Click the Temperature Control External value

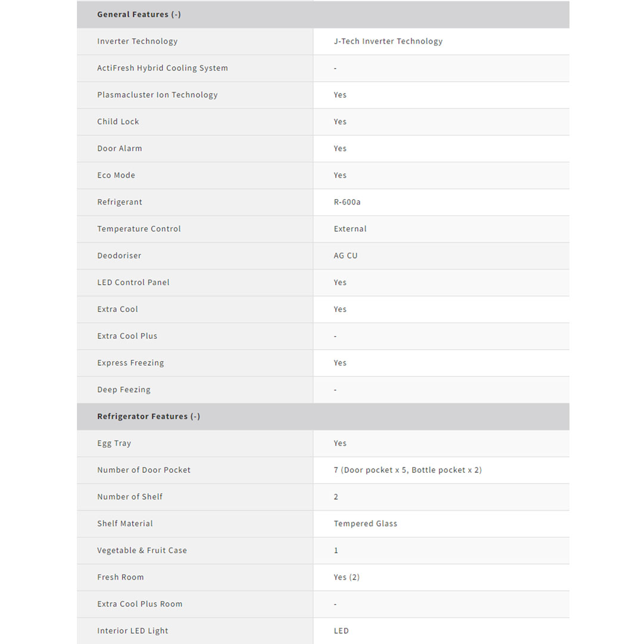pos(350,229)
